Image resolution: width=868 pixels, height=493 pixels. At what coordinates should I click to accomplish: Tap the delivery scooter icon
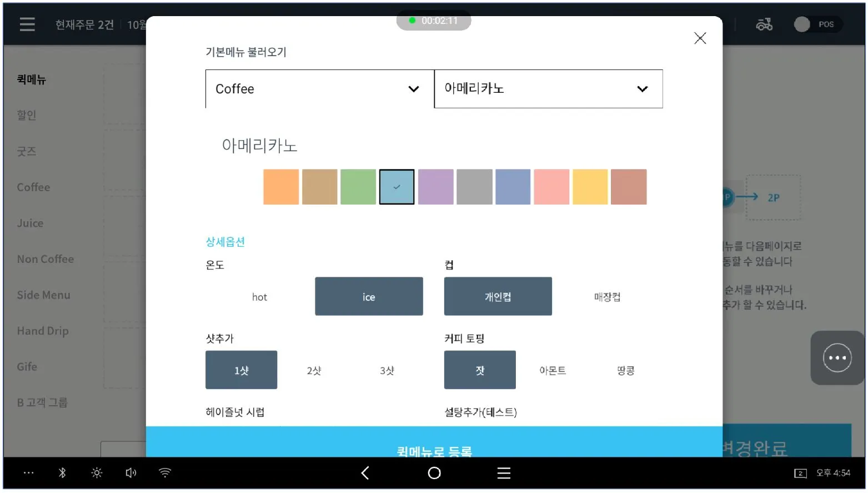tap(764, 24)
